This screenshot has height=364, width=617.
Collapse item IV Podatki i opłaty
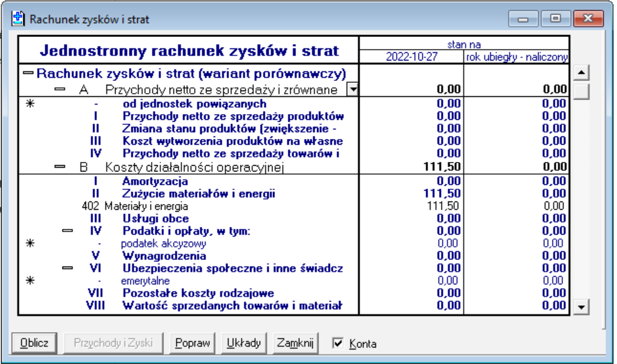click(x=68, y=231)
